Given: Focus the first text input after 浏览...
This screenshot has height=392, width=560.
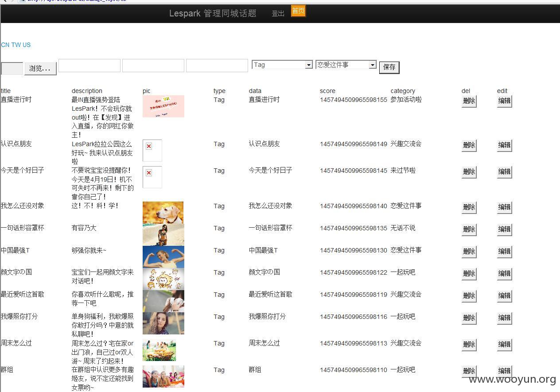Looking at the screenshot, I should click(89, 66).
